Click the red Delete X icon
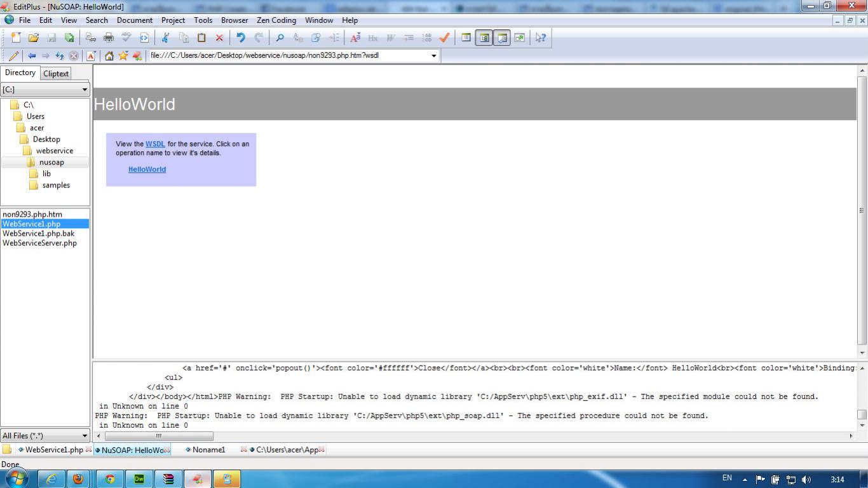The height and width of the screenshot is (488, 868). click(x=219, y=37)
